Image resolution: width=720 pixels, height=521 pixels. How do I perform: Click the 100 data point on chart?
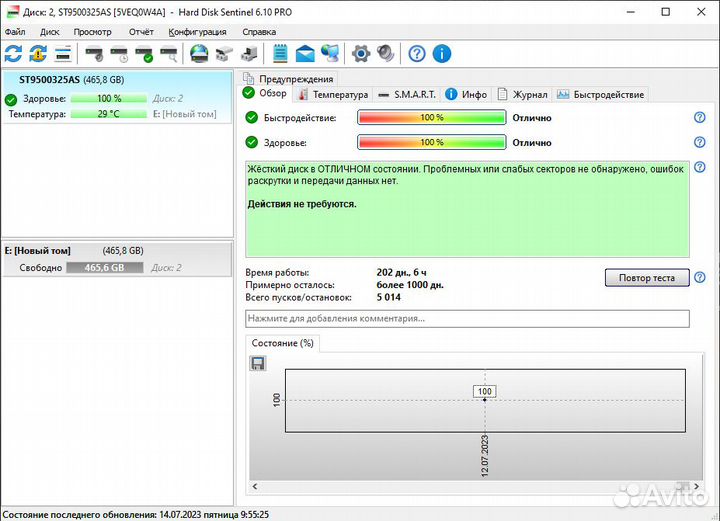click(485, 399)
